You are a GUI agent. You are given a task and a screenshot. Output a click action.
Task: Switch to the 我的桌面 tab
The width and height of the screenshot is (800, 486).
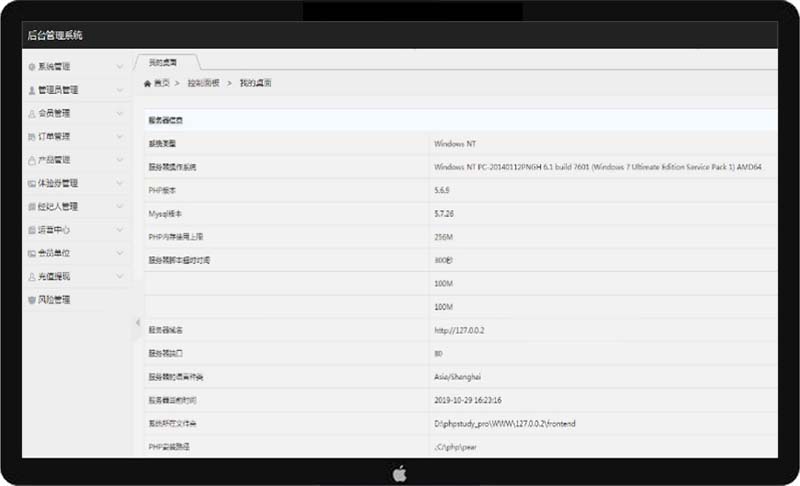click(161, 62)
